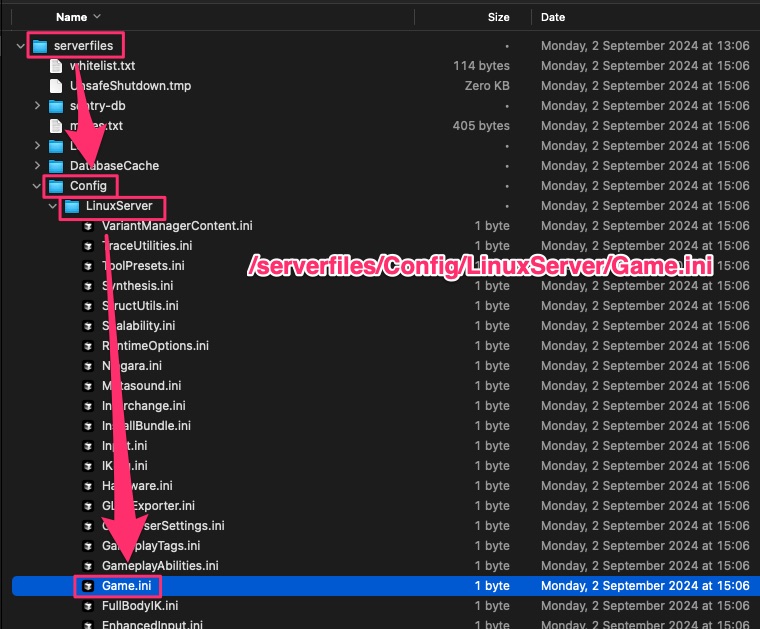The image size is (760, 629).
Task: Click the LinuxServer folder icon
Action: coord(72,206)
